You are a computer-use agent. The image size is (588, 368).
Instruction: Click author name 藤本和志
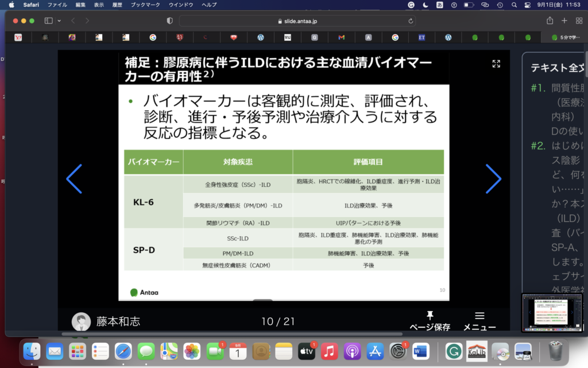[118, 321]
